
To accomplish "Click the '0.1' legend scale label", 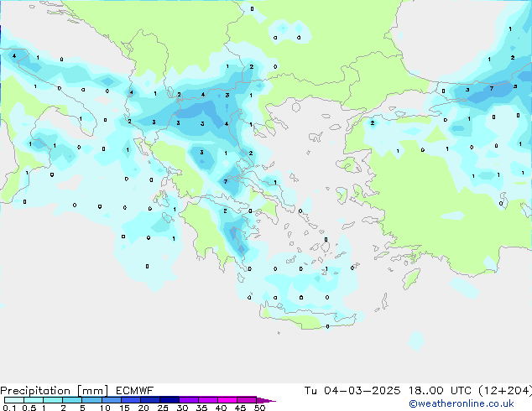I will pos(9,408).
